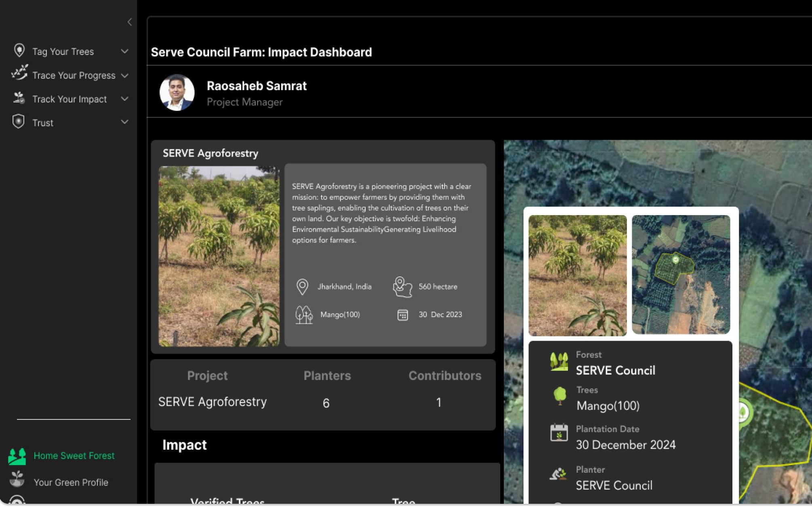Click the Trace Your Progress sidebar icon
Viewport: 812px width, 507px height.
coord(19,75)
